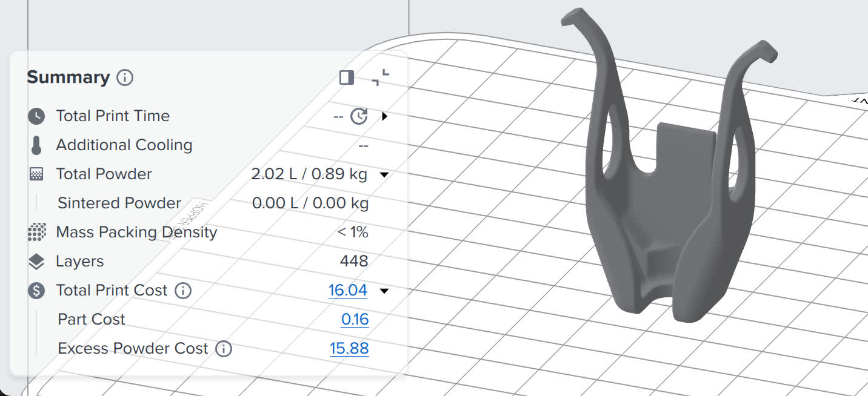Click the 'Excess Powder Cost' label
Screen dimensions: 868x396
tap(133, 349)
